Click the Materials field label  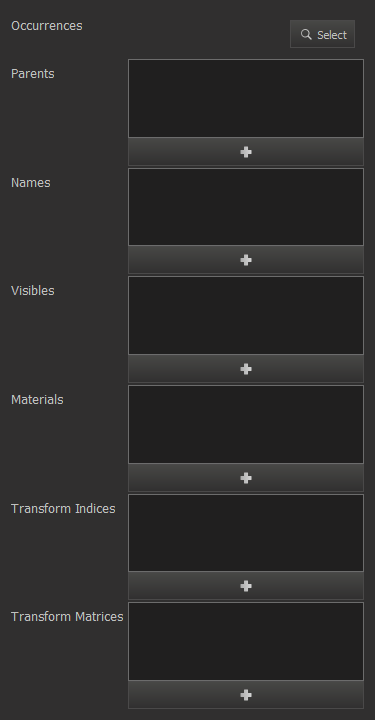[37, 399]
